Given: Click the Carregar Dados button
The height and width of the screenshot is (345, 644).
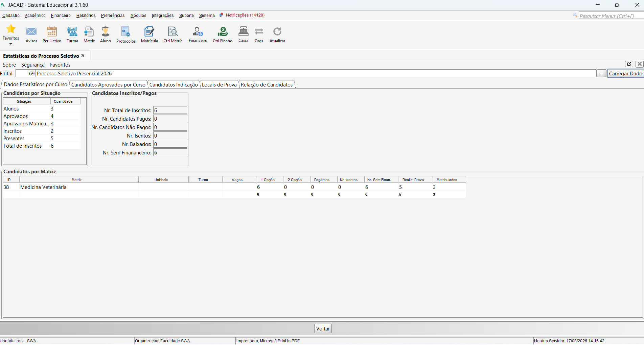Looking at the screenshot, I should [626, 74].
